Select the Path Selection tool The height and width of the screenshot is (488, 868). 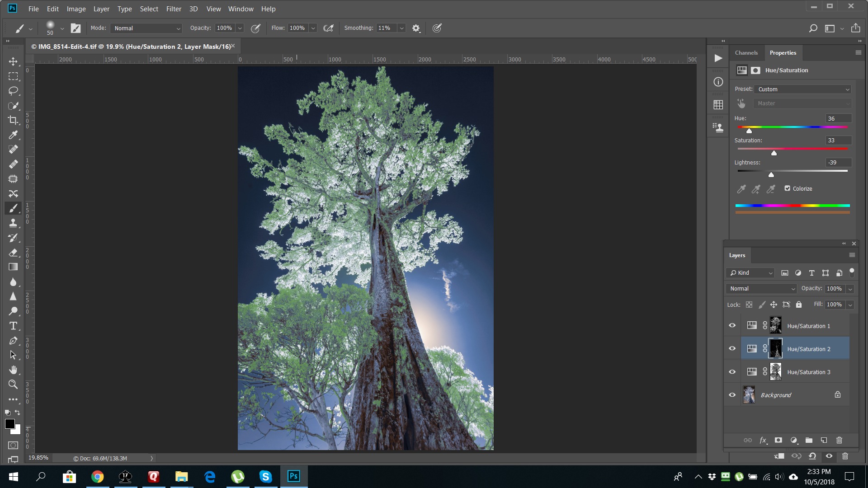tap(13, 355)
